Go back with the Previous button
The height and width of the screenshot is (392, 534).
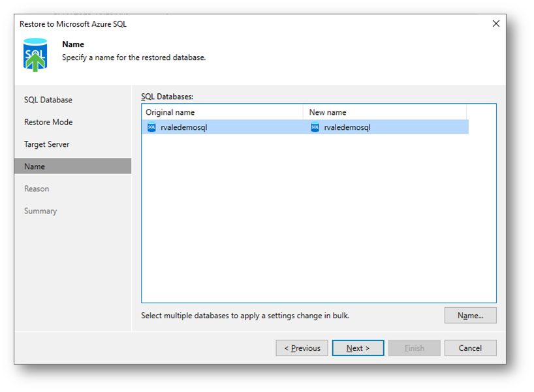point(302,348)
